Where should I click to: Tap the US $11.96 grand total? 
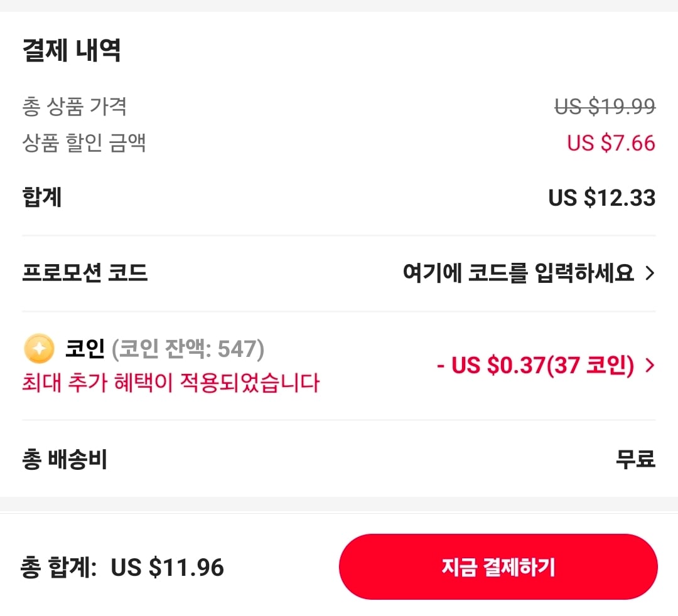167,568
